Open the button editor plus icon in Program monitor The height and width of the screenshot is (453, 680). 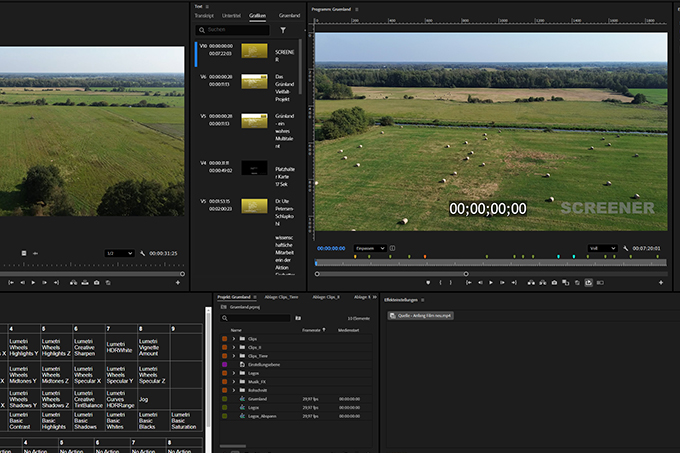pos(659,283)
